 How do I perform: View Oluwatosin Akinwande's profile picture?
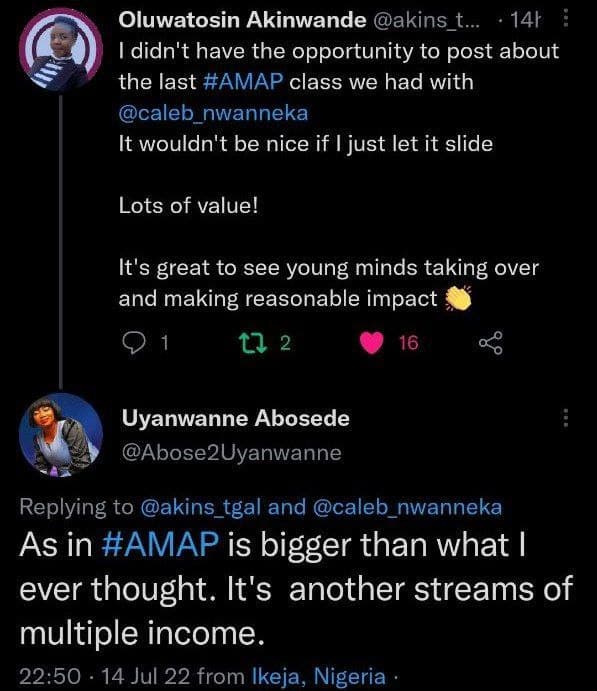coord(61,49)
